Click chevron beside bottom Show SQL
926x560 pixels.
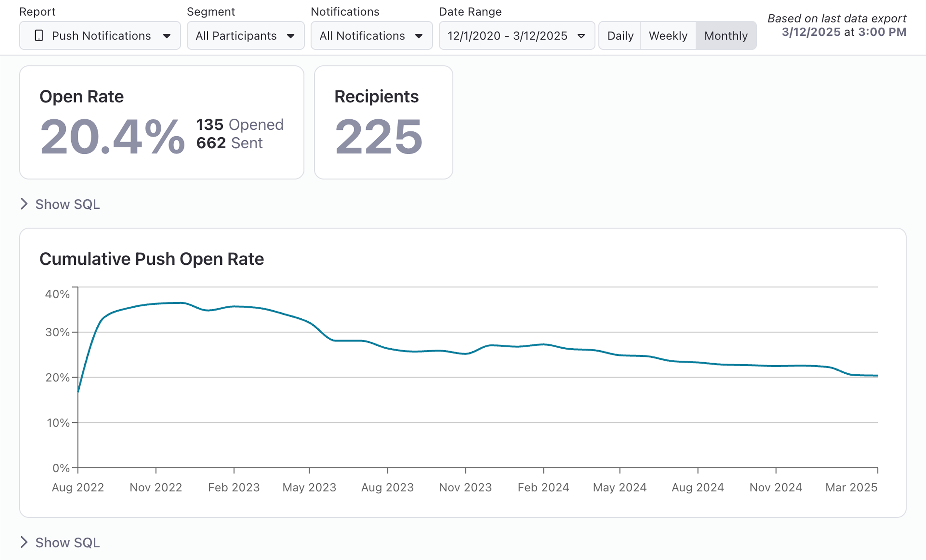tap(24, 542)
